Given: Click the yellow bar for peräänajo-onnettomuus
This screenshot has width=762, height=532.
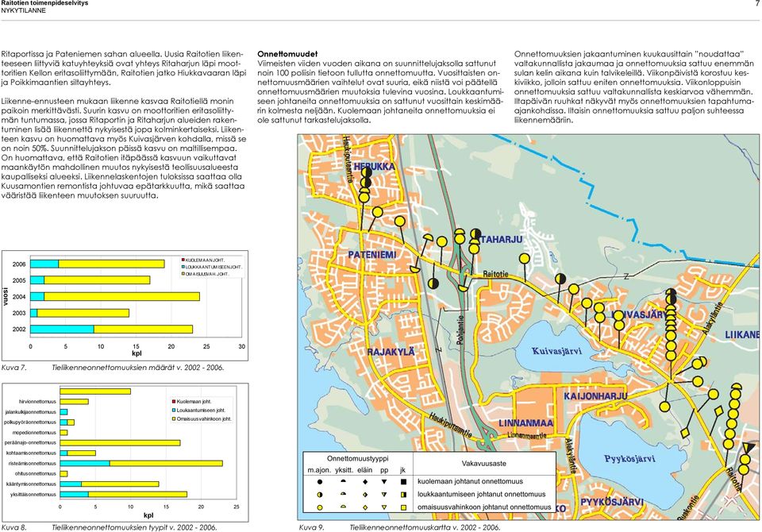Looking at the screenshot, I should tap(120, 443).
